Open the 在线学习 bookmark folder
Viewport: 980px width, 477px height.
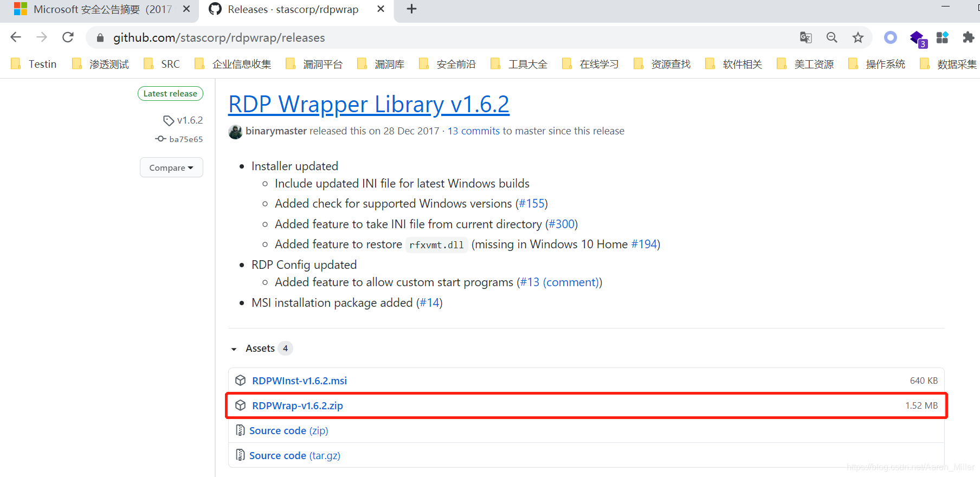pos(591,64)
